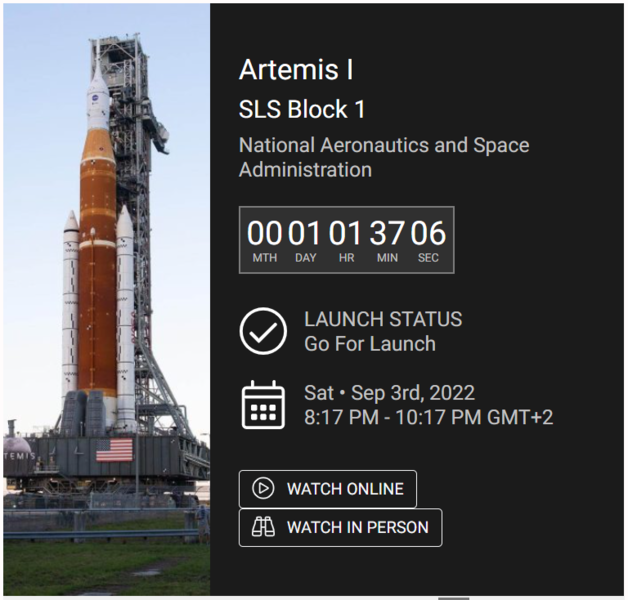The height and width of the screenshot is (600, 628).
Task: Click the LAUNCH STATUS label
Action: click(x=383, y=319)
